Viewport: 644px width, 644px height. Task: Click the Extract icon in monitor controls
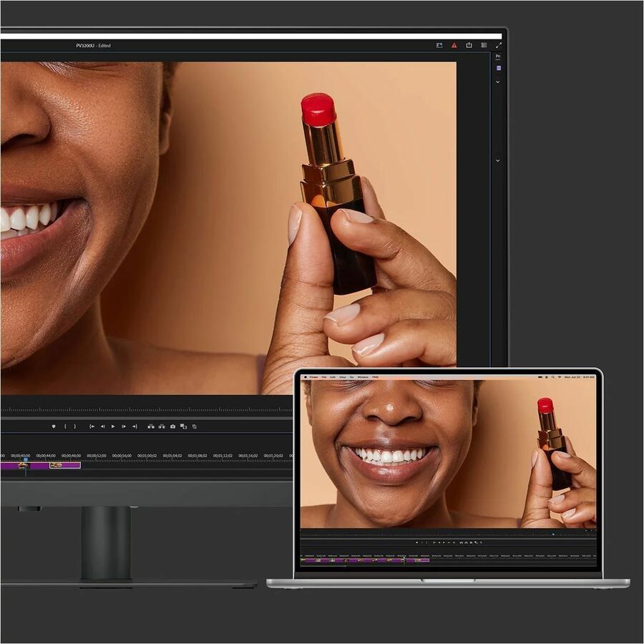point(162,426)
